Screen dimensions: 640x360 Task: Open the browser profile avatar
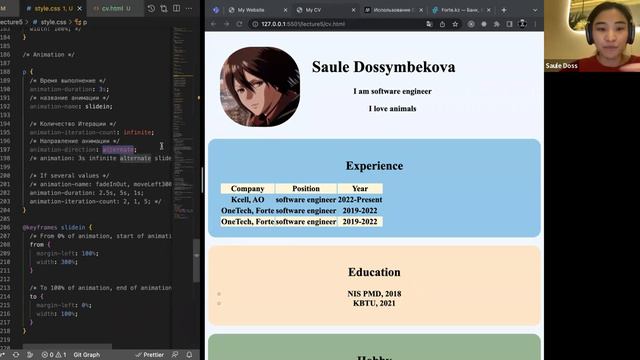click(522, 24)
